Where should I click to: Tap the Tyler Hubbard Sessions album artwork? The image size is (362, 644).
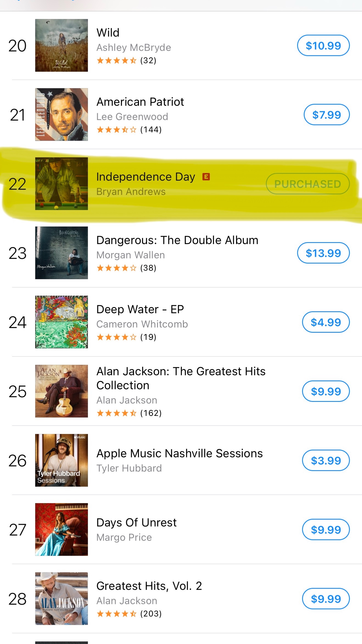click(x=62, y=460)
